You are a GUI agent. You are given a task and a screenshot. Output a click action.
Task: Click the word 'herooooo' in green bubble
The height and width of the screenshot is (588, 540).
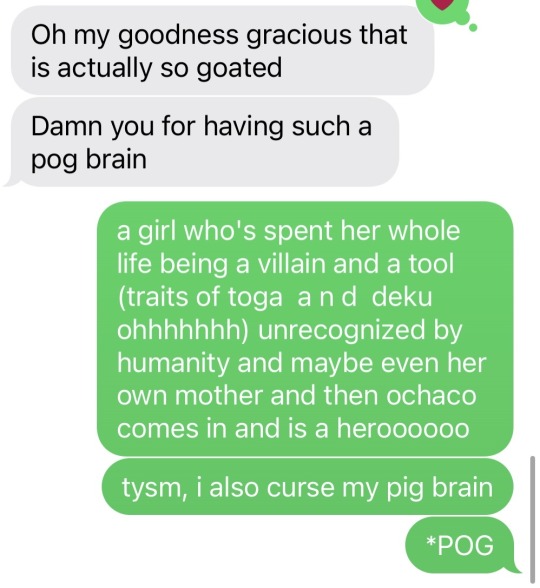pyautogui.click(x=403, y=428)
